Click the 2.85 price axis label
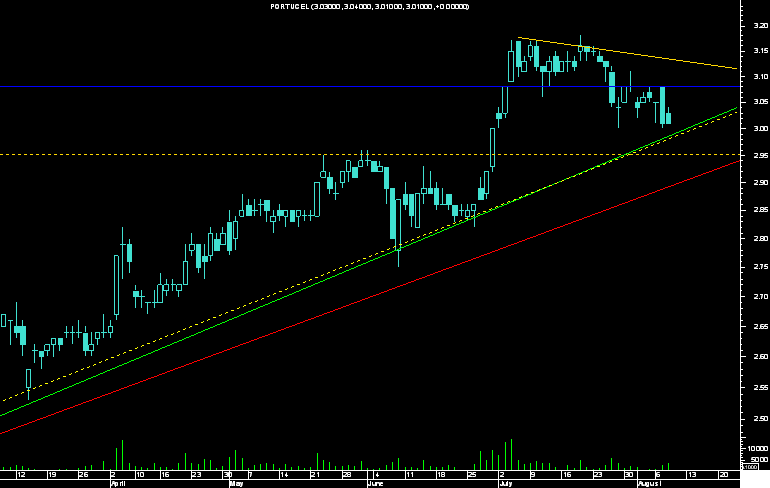Screen dimensions: 770x488 click(x=761, y=210)
